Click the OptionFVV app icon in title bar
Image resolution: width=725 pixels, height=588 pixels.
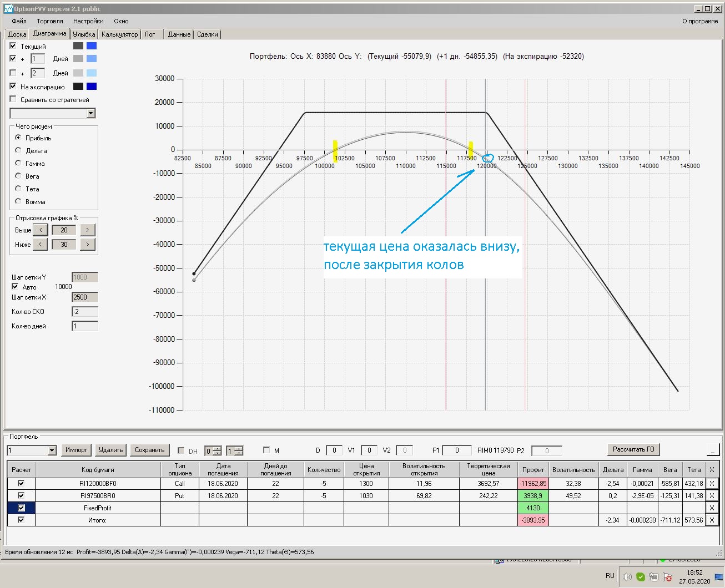[x=8, y=9]
